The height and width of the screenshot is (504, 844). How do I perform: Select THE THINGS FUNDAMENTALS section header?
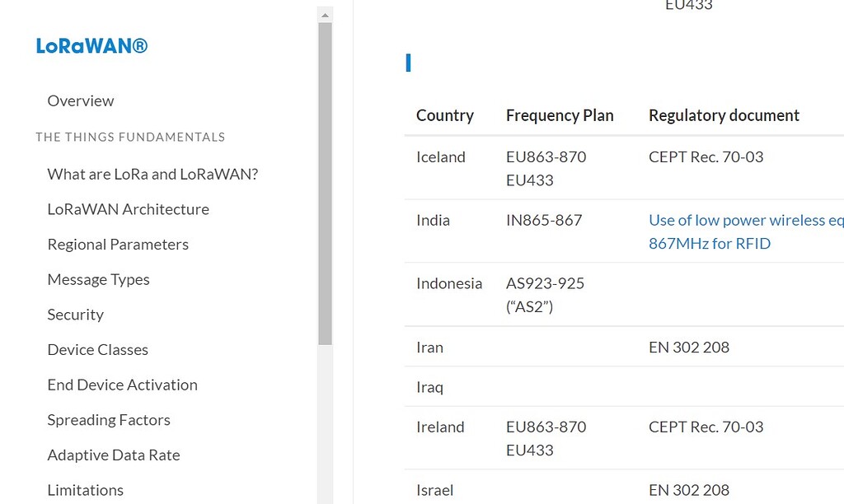pos(130,137)
